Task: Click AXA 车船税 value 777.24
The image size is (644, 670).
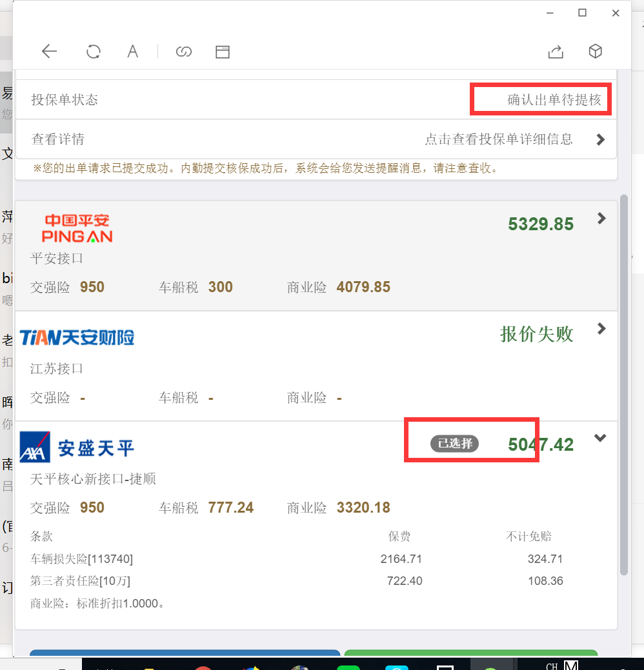Action: (x=230, y=507)
